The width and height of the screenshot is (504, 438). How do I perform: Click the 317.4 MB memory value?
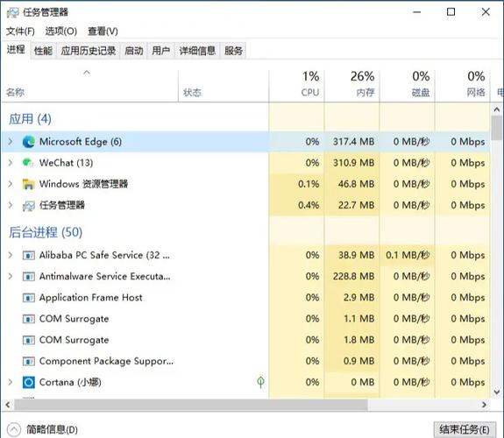coord(353,142)
